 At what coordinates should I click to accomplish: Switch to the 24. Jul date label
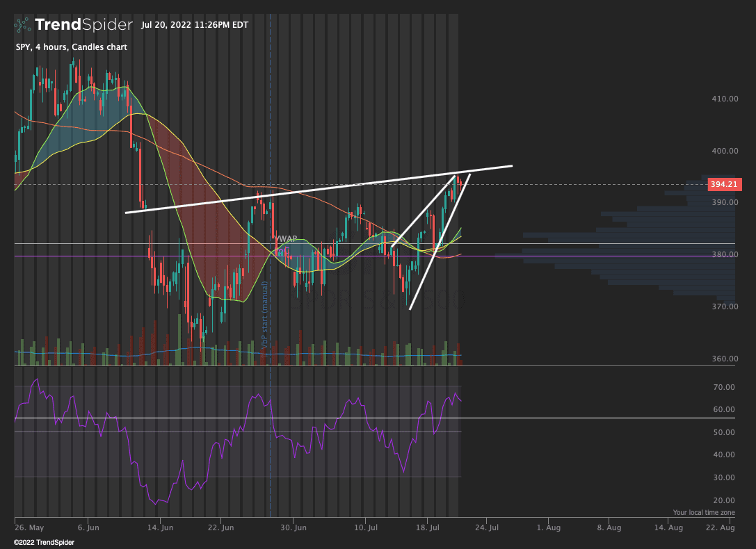point(487,527)
